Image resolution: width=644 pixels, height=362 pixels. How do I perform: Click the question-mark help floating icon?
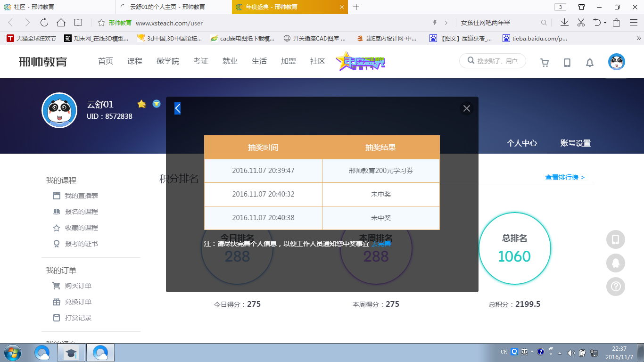(615, 287)
